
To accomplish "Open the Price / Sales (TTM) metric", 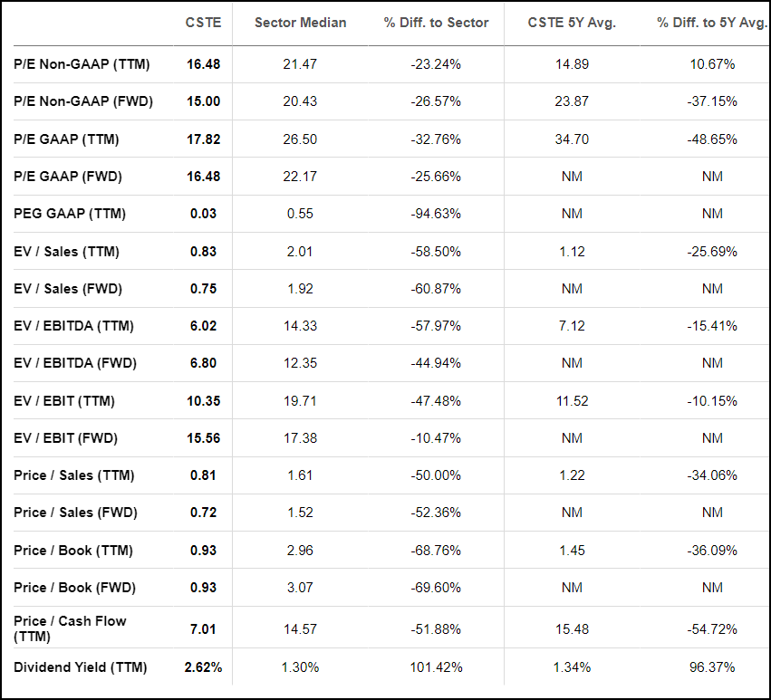I will (x=73, y=475).
